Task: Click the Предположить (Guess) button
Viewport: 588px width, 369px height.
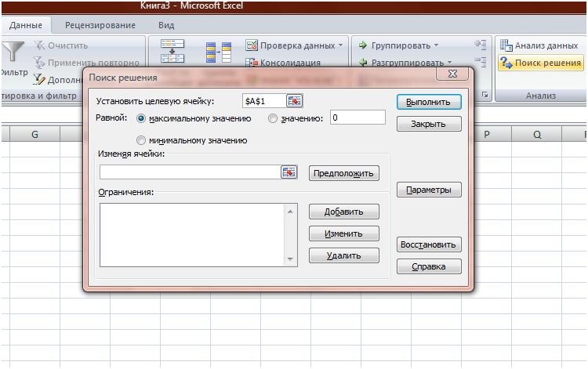Action: [x=344, y=173]
